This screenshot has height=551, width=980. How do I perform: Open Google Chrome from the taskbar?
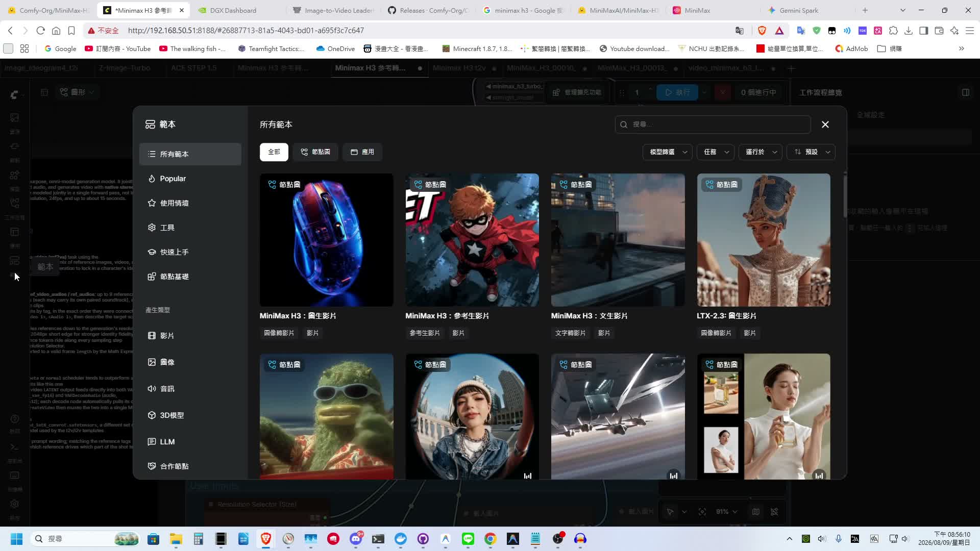(x=491, y=539)
